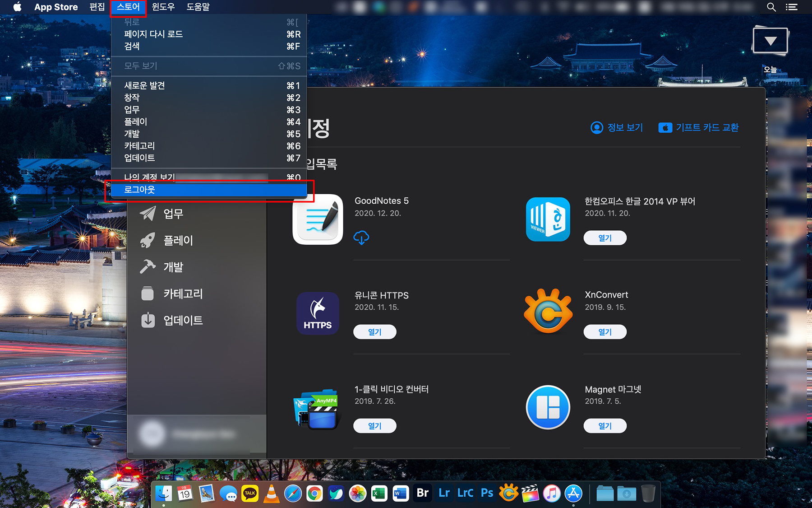
Task: Open the GoodNotes 5 app icon
Action: click(x=318, y=219)
